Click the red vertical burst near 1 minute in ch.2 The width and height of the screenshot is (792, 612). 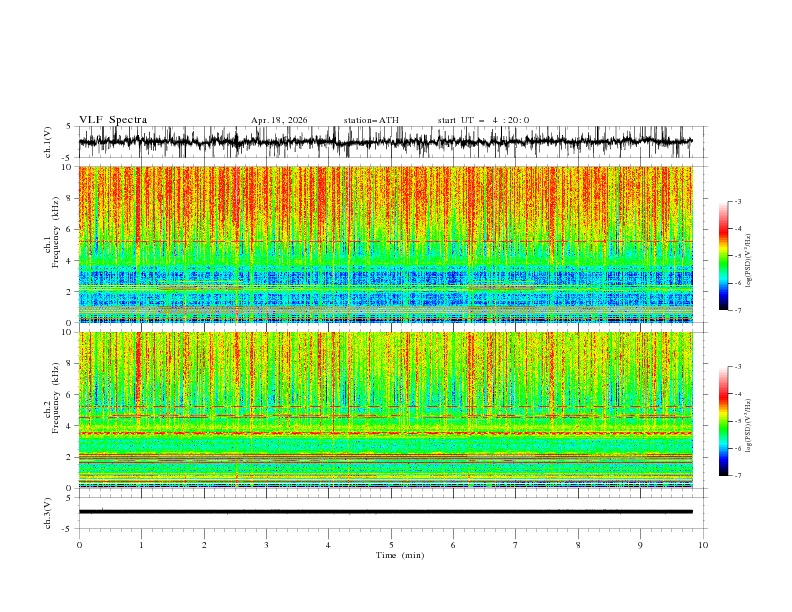[x=137, y=371]
